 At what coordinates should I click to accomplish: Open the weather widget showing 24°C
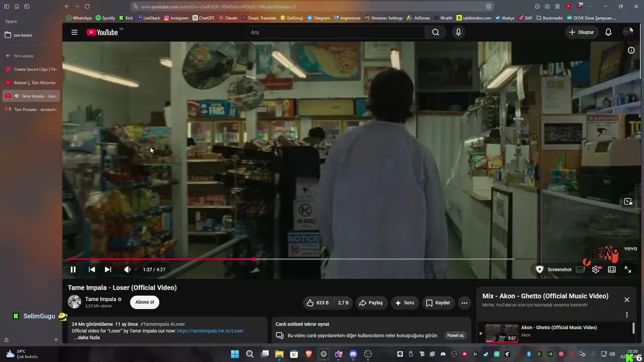pyautogui.click(x=21, y=354)
